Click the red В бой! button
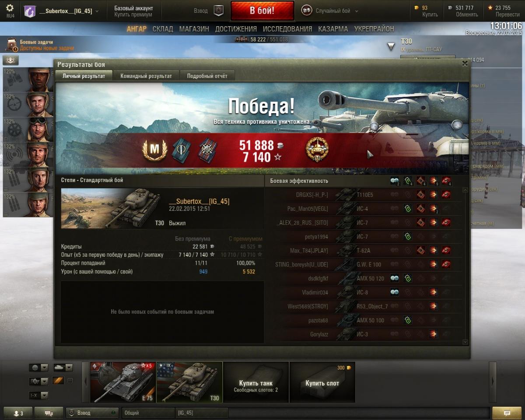This screenshot has height=420, width=525. [x=262, y=11]
